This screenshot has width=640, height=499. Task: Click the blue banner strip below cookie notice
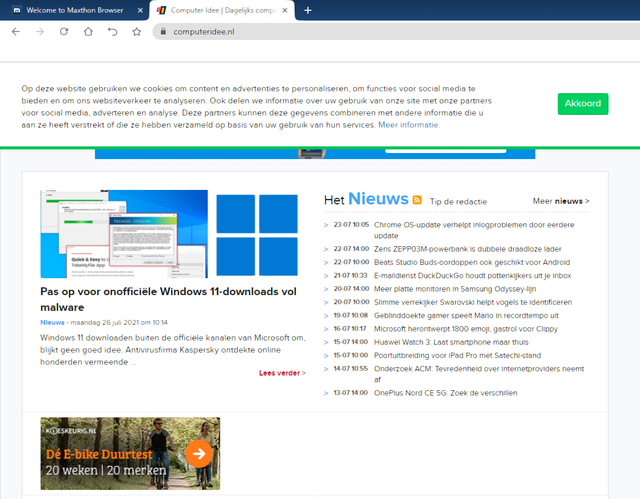(x=315, y=154)
